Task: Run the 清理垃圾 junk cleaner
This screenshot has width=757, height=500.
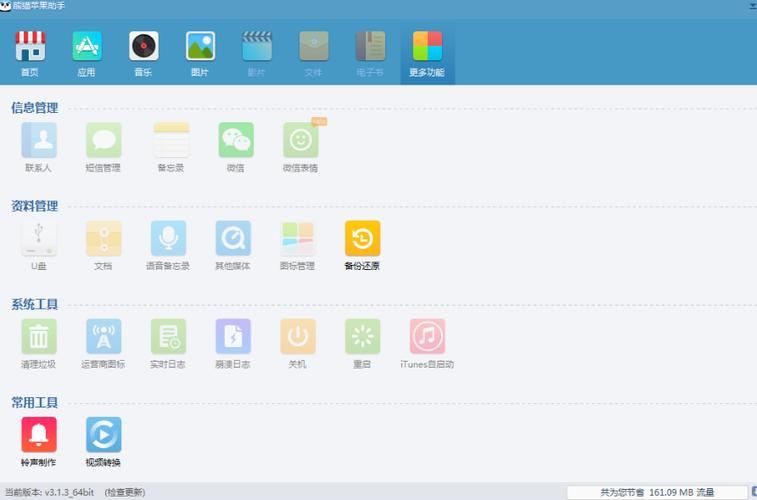Action: [x=39, y=337]
